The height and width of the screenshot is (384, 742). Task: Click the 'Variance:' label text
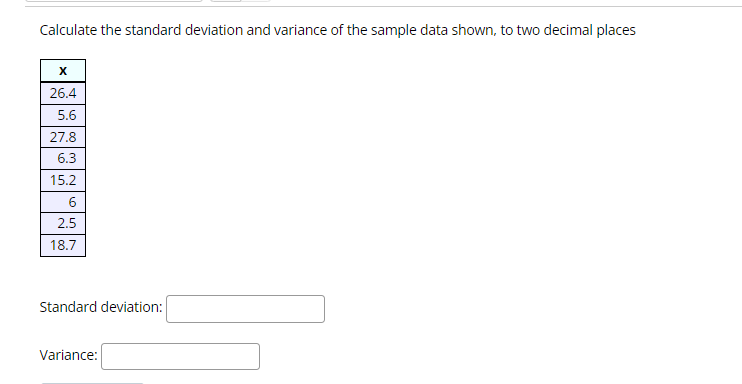[x=69, y=355]
